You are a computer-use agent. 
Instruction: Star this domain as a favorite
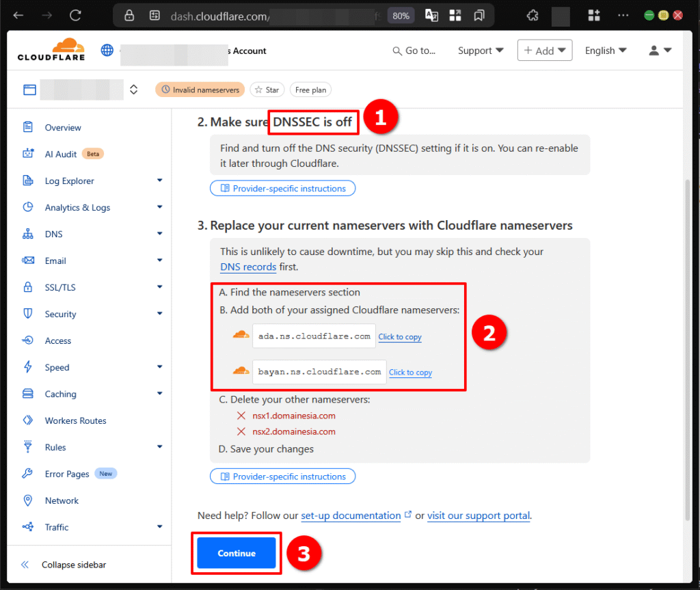(267, 90)
